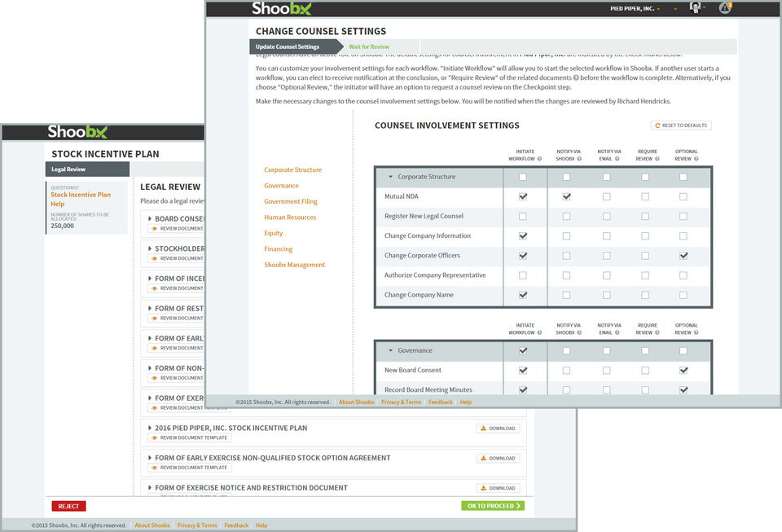Toggle Governance header Initiate Workflow checkbox
Image resolution: width=782 pixels, height=532 pixels.
click(523, 351)
